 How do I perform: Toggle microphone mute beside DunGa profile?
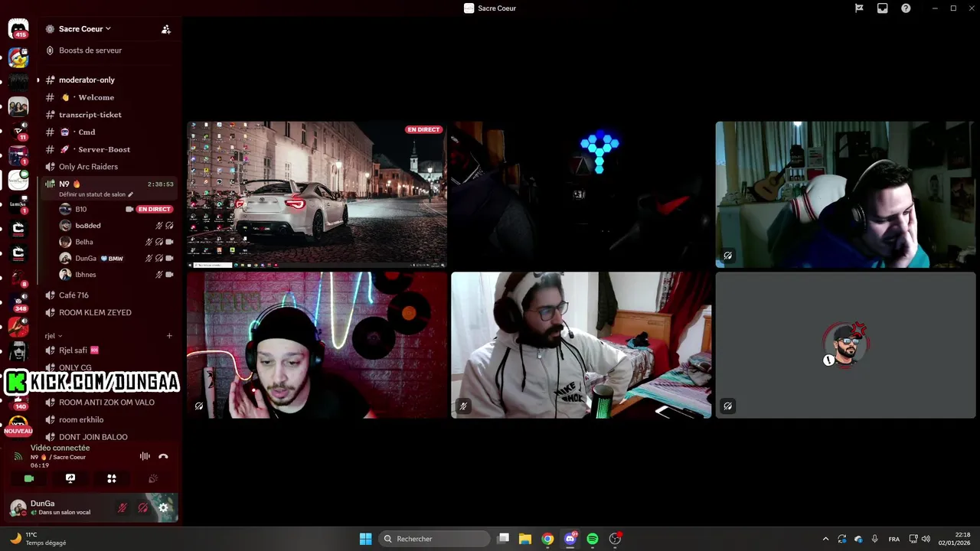pyautogui.click(x=122, y=507)
